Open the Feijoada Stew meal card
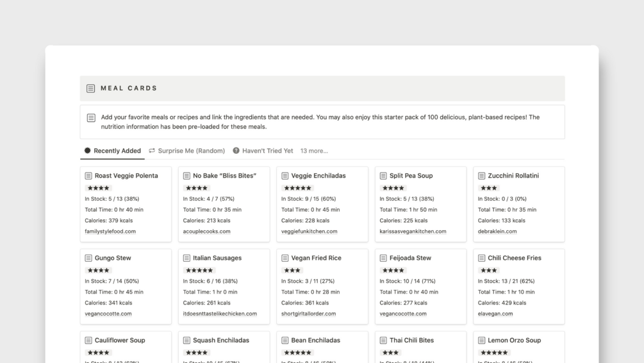This screenshot has width=644, height=363. point(420,286)
